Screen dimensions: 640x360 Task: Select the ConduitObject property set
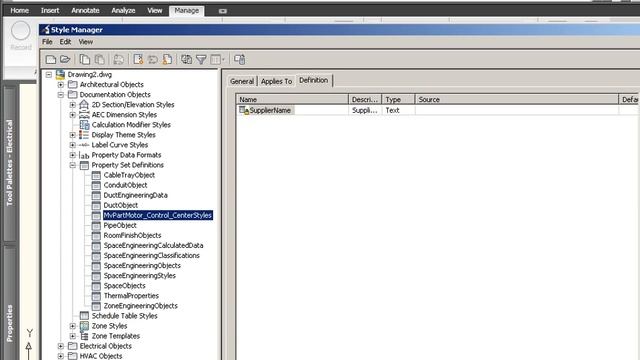click(x=125, y=185)
